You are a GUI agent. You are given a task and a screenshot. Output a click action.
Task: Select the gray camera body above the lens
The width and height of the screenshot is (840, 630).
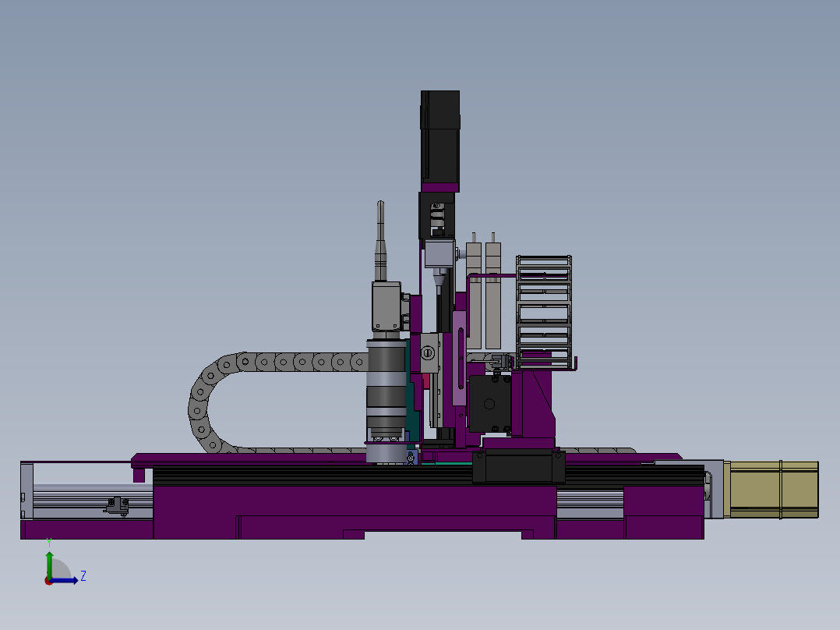[386, 306]
